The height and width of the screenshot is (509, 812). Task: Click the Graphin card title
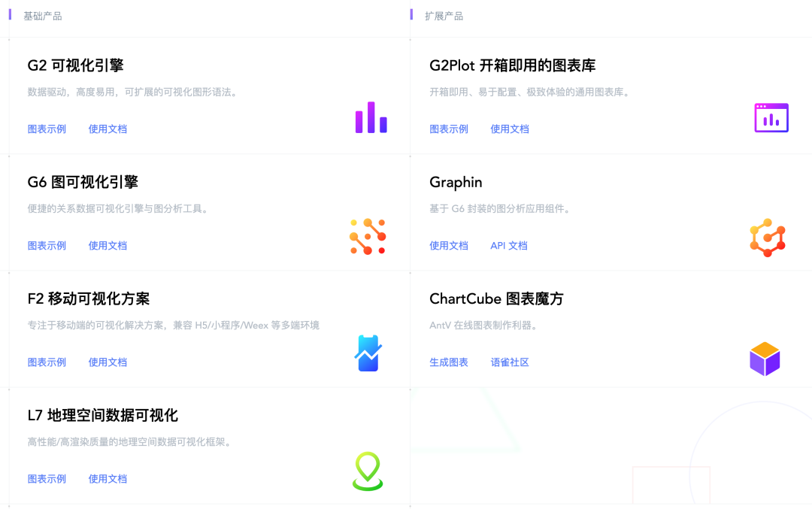(456, 182)
